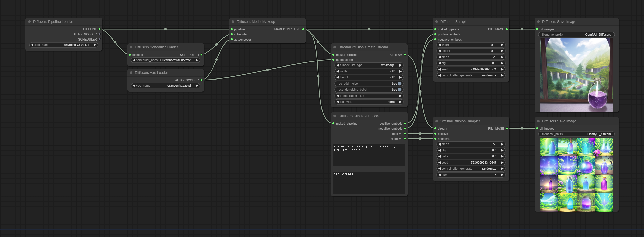This screenshot has height=237, width=644.
Task: Click the filename_prefix ComfyUI_Stream field
Action: (x=577, y=134)
